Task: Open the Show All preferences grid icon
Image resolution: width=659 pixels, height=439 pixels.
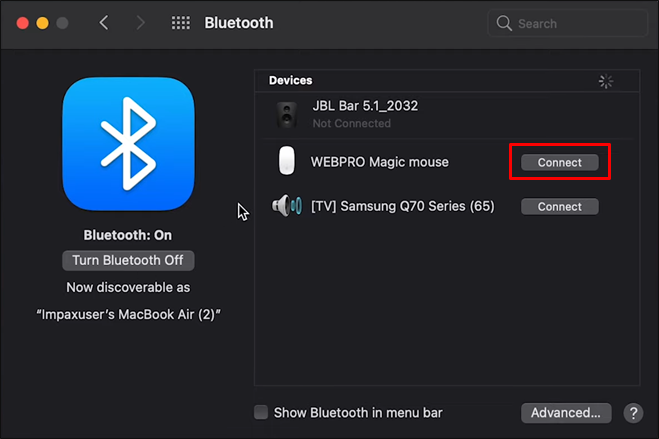Action: pos(181,23)
